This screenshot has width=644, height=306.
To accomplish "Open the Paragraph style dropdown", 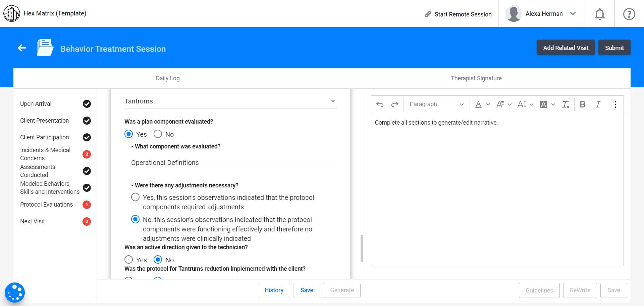I will (436, 104).
